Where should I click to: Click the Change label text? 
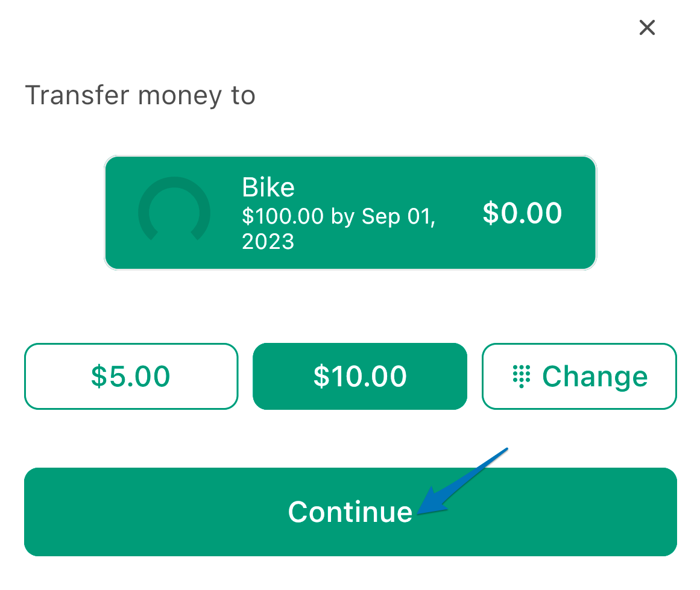coord(594,377)
